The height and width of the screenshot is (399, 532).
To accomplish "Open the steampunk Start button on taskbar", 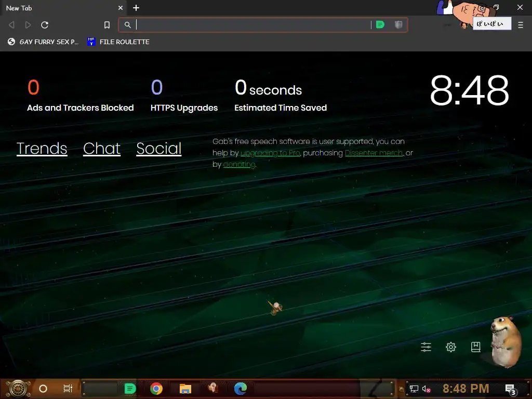I will coord(19,389).
